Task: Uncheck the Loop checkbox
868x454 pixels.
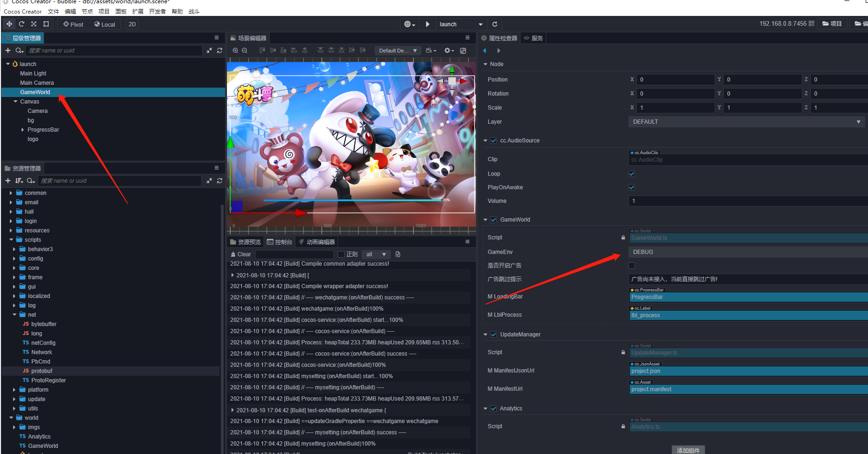Action: 632,174
